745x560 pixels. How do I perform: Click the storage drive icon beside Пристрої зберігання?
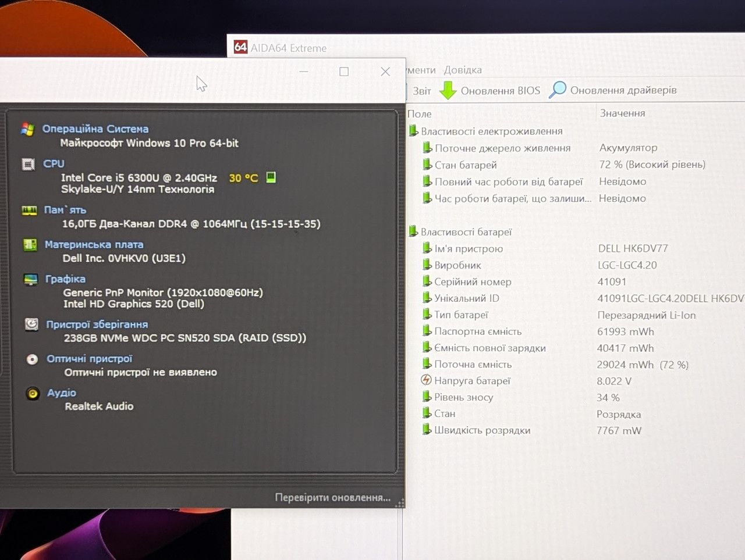point(31,324)
